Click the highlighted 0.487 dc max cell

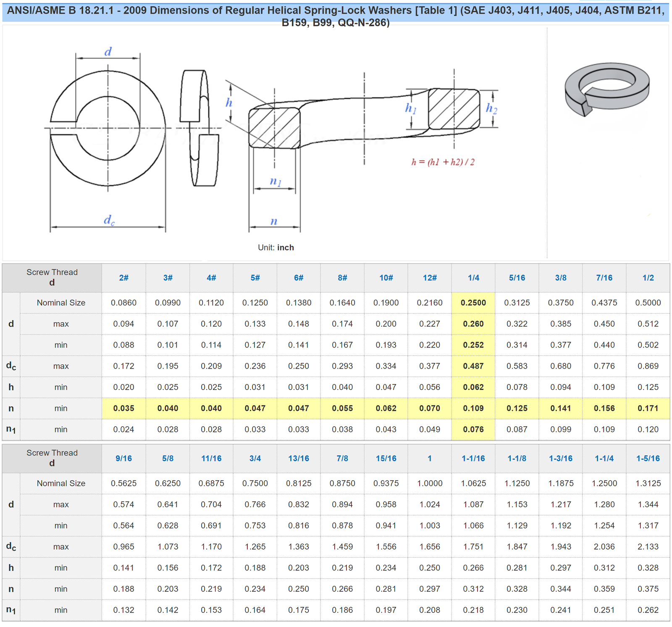pyautogui.click(x=473, y=366)
